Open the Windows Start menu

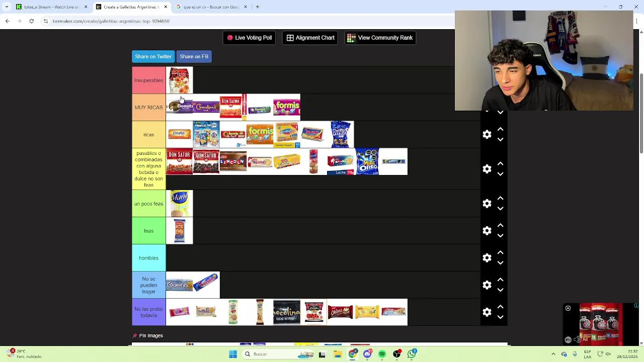pyautogui.click(x=233, y=354)
